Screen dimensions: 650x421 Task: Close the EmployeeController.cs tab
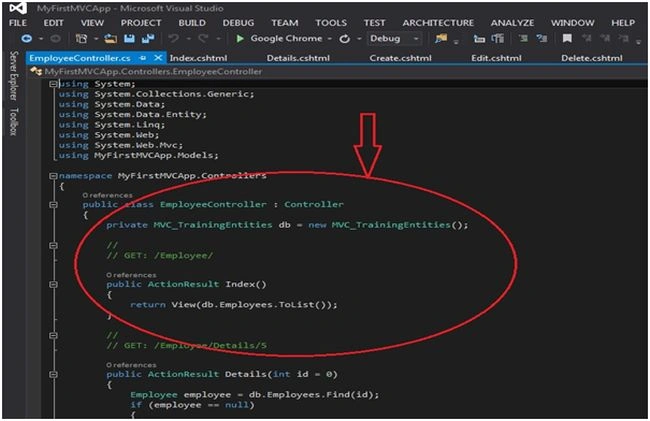[158, 58]
